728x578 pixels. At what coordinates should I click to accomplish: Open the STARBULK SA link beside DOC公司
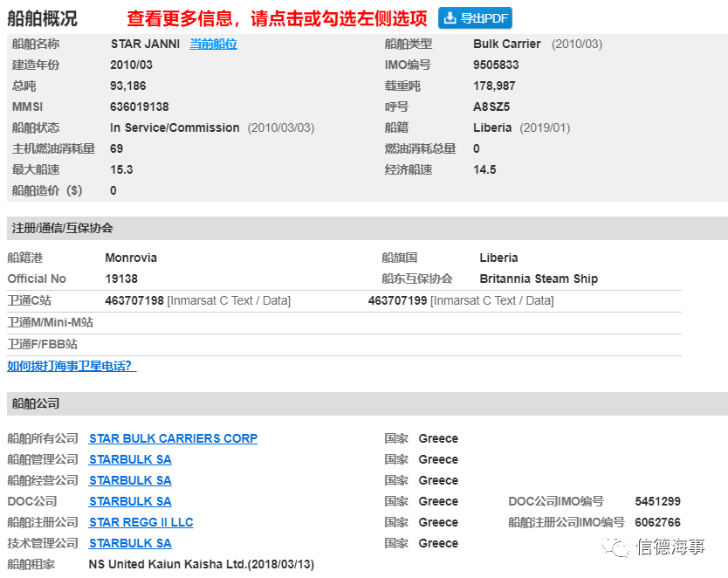point(130,501)
